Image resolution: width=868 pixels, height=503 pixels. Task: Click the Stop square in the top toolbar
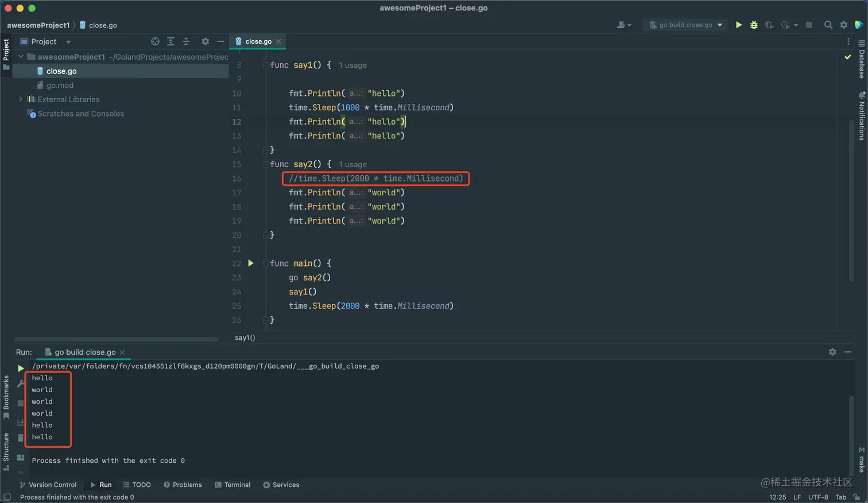(809, 25)
